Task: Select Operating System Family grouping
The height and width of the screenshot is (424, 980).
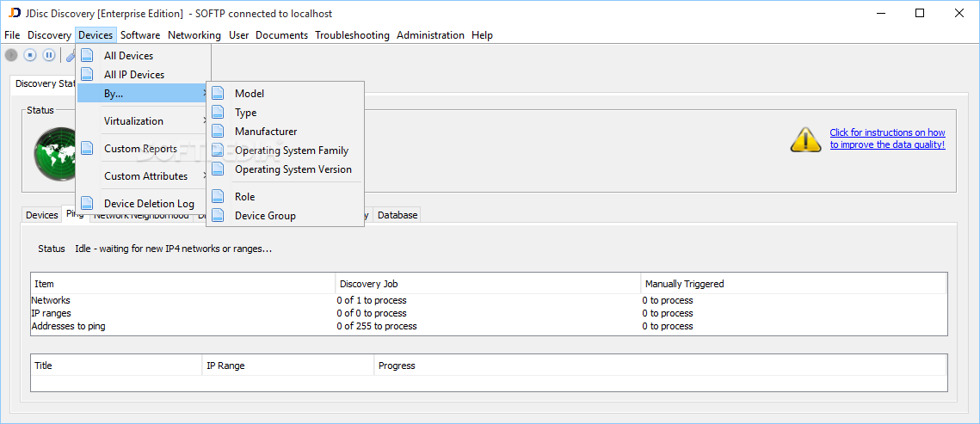Action: 285,150
